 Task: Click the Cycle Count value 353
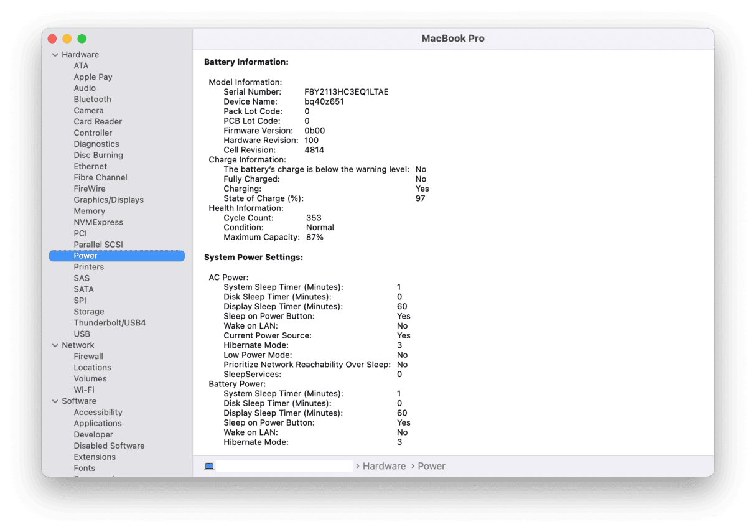coord(314,218)
